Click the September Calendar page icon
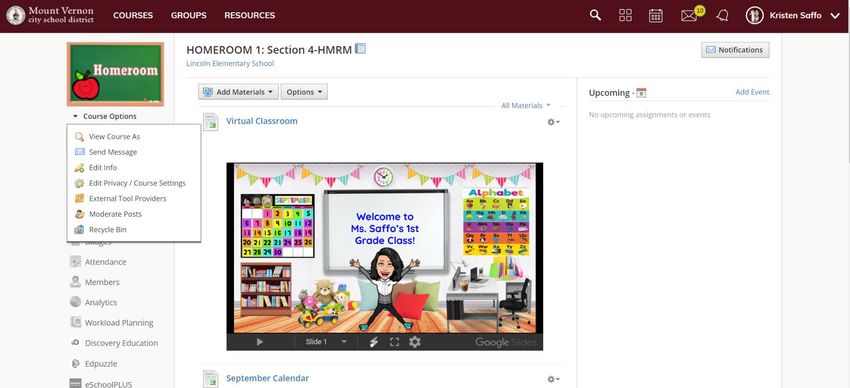This screenshot has height=388, width=850. click(210, 379)
